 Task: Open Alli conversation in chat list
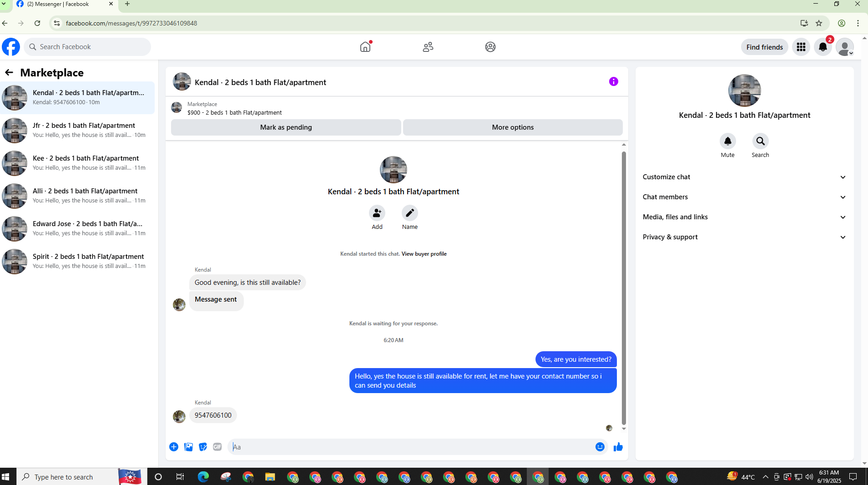coord(77,196)
